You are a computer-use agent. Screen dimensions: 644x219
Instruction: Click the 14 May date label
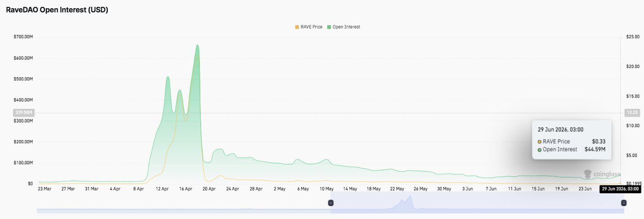[x=350, y=189]
